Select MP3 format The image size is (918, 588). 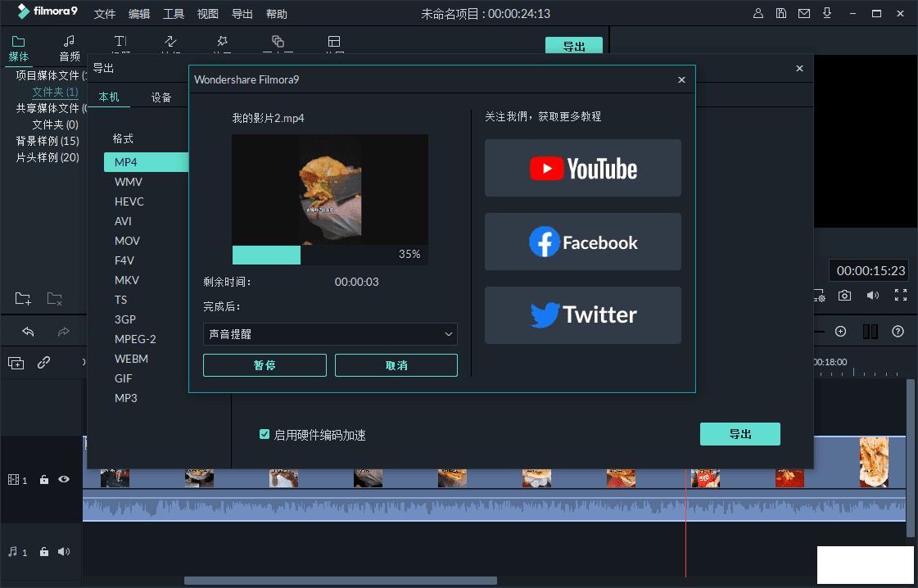coord(126,398)
